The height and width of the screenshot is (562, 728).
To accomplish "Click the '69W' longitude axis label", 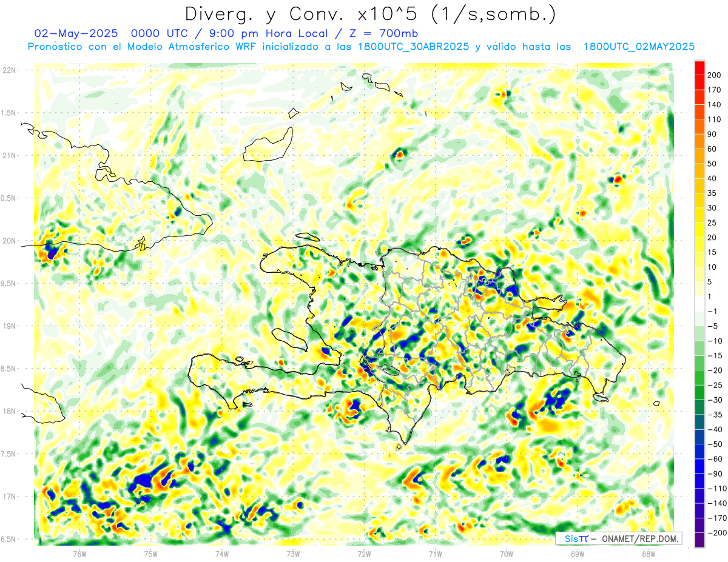I will pyautogui.click(x=578, y=554).
